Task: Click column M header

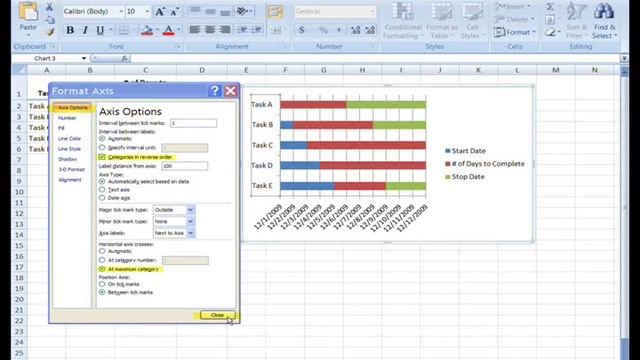Action: point(556,70)
